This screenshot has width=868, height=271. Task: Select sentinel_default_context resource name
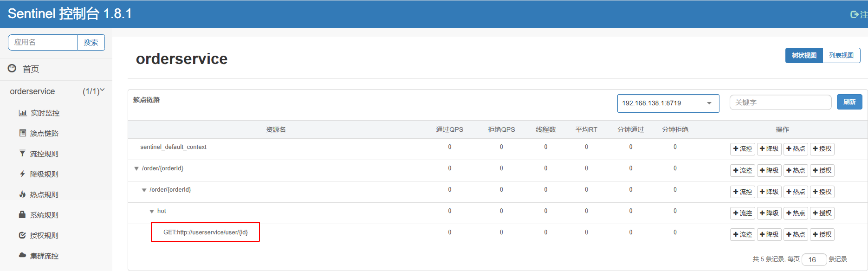pyautogui.click(x=173, y=147)
